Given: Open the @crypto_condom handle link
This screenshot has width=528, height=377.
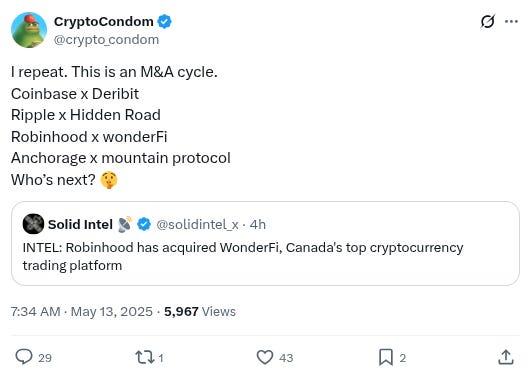Looking at the screenshot, I should click(106, 40).
